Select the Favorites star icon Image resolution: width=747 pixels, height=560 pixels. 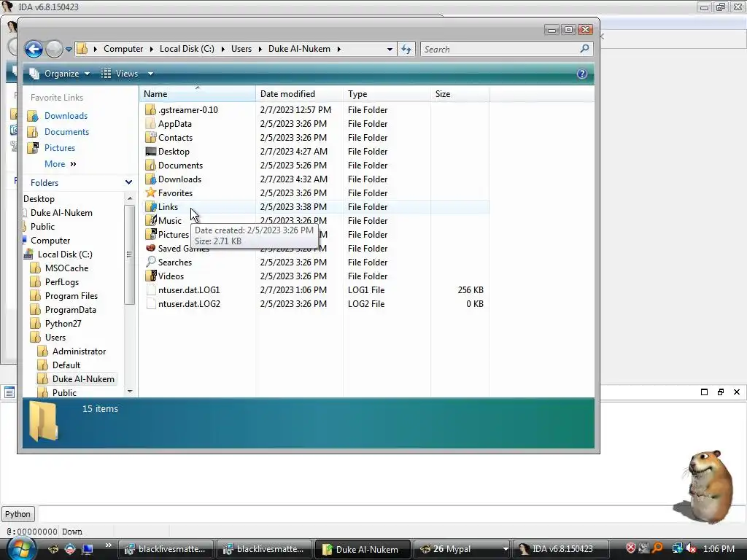[x=150, y=192]
